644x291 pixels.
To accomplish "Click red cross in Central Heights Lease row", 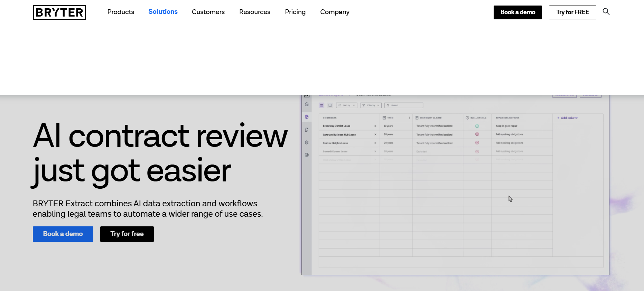I will [x=477, y=143].
